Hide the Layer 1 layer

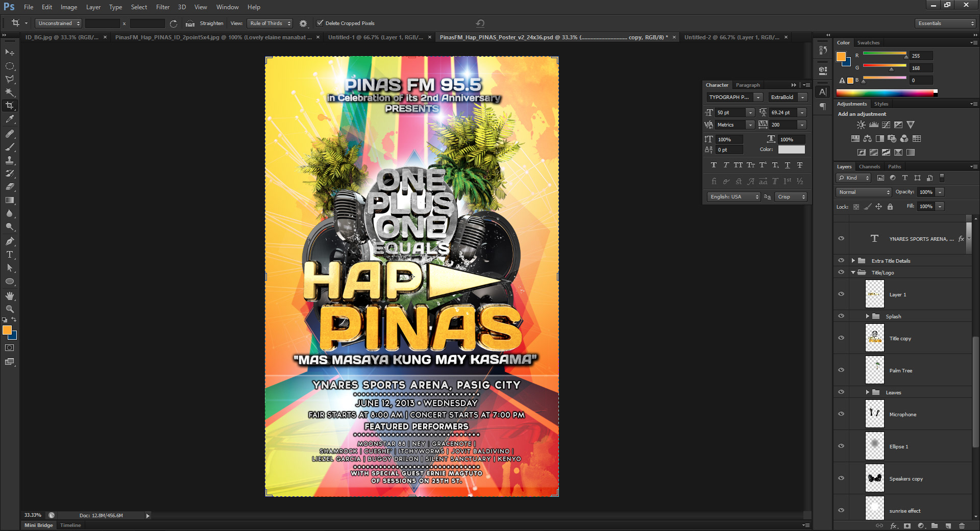click(x=841, y=294)
